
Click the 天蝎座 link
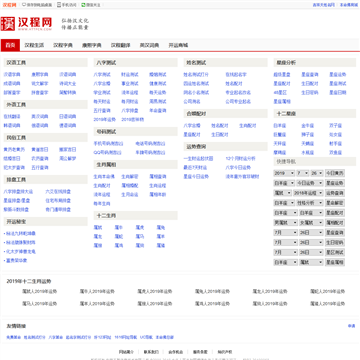[x=308, y=144]
